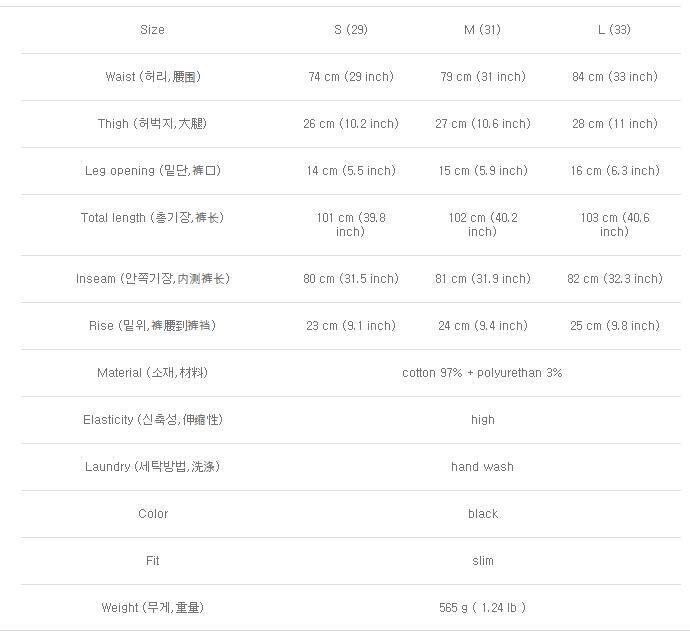690x631 pixels.
Task: Click the 27 cm (10.6 inch) thigh value
Action: click(x=482, y=124)
